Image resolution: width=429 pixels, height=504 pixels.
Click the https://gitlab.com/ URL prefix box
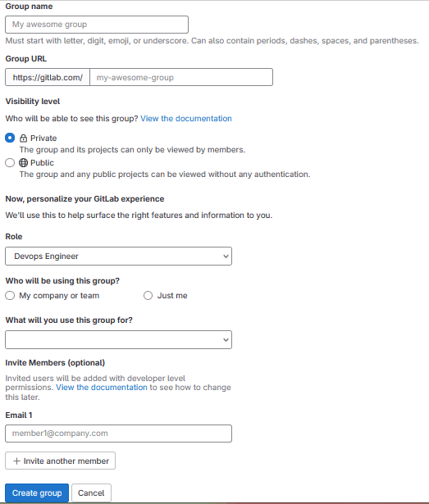(48, 77)
